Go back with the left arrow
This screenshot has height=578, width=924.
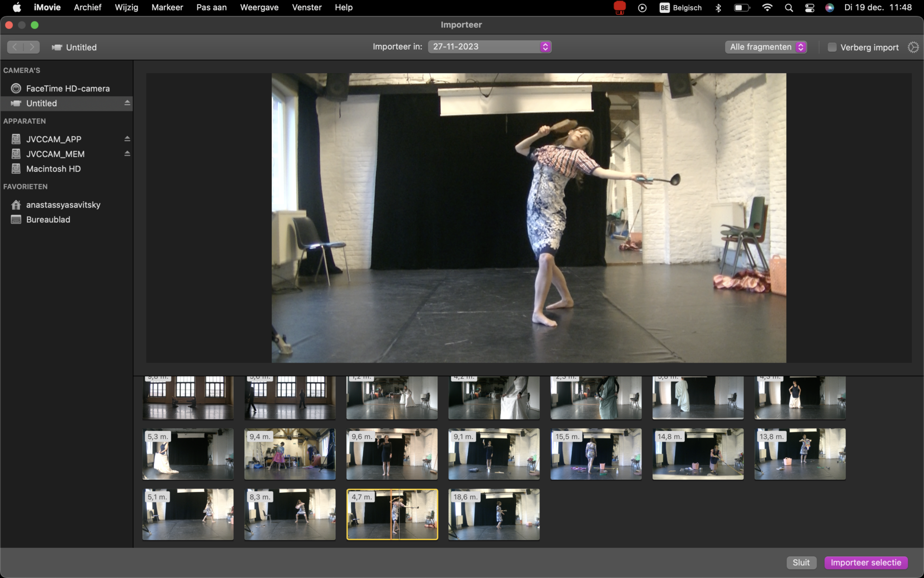coord(15,47)
